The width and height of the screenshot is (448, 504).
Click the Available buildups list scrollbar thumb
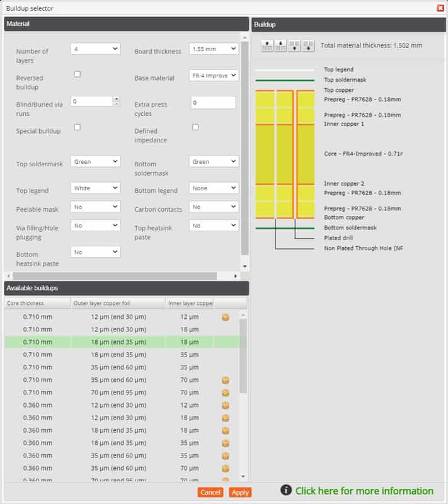click(x=243, y=356)
